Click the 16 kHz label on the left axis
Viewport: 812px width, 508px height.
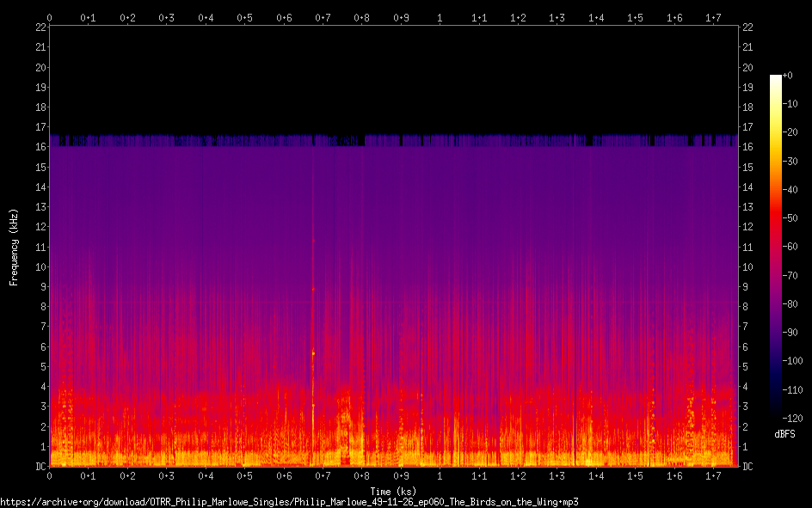coord(41,147)
